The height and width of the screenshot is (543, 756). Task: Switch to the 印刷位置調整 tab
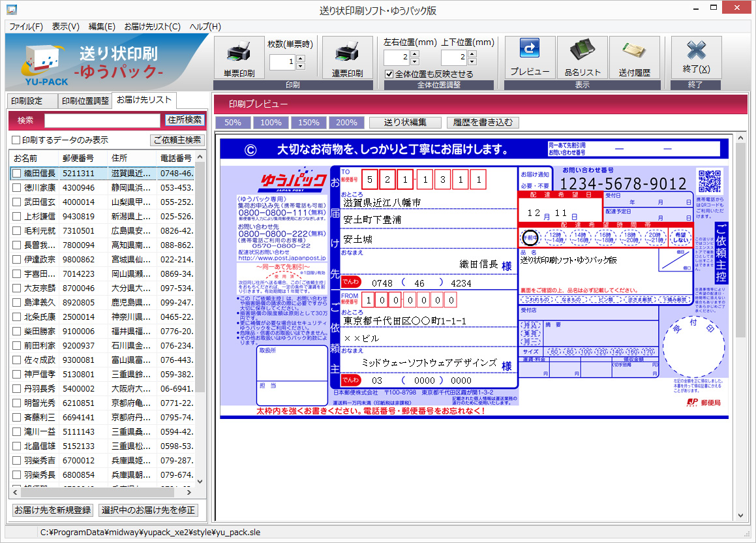tap(85, 101)
